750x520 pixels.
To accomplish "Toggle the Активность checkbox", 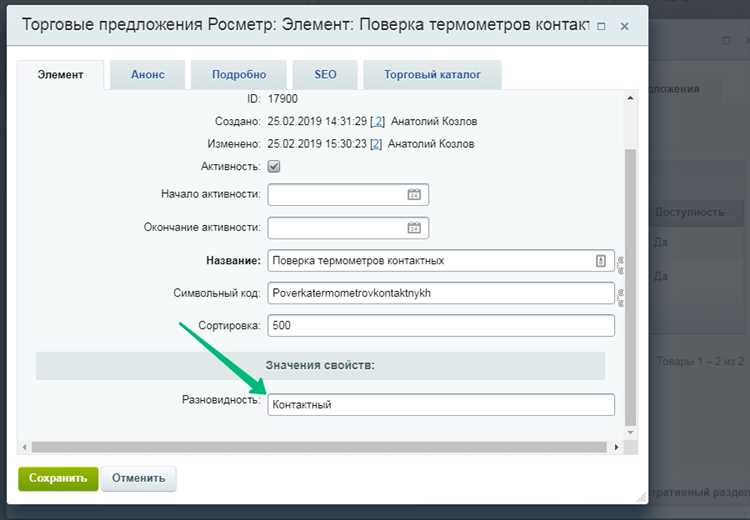I will [x=274, y=166].
